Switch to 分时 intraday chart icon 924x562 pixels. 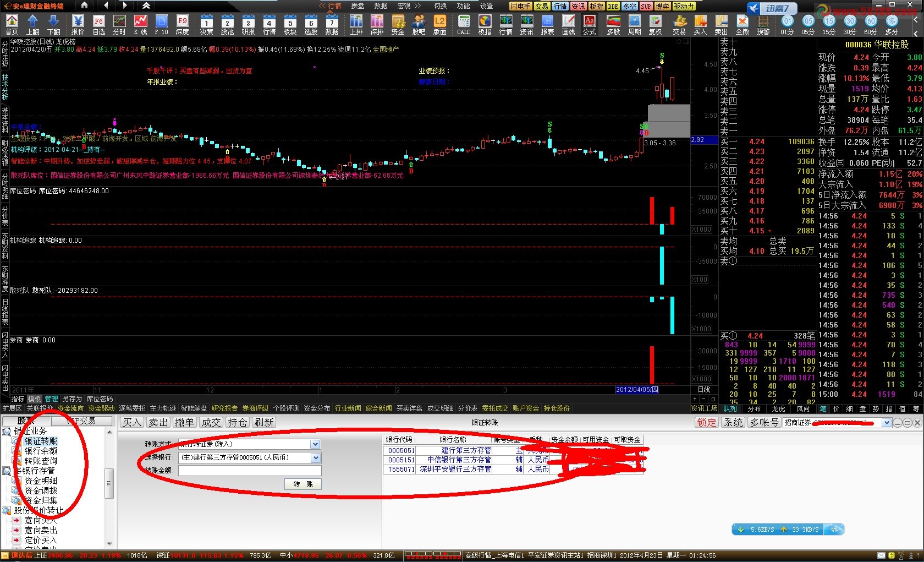119,24
